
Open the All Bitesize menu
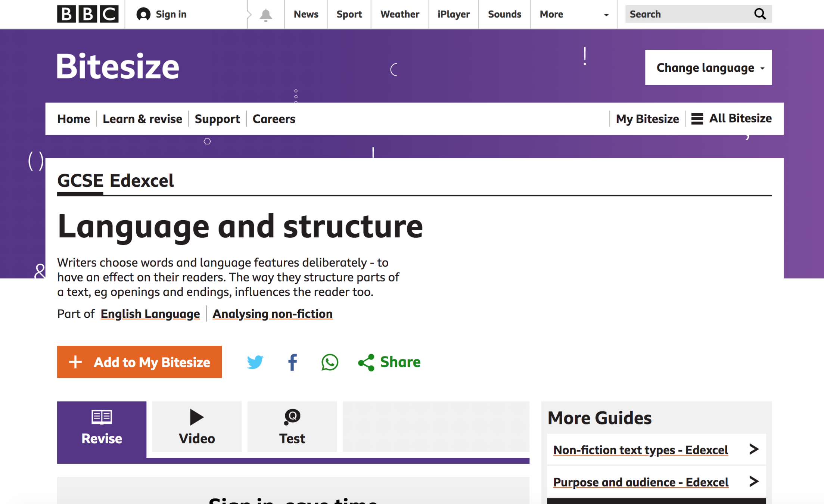(x=731, y=118)
